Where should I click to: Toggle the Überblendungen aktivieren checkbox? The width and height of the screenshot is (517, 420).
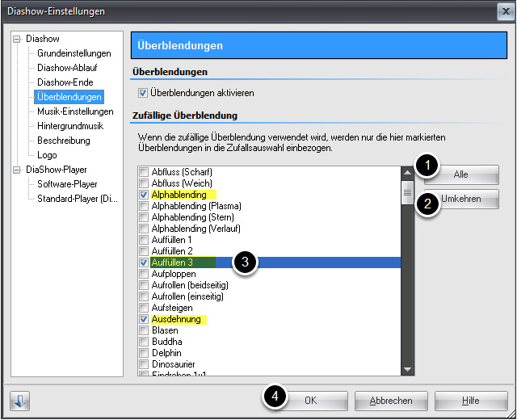(143, 93)
